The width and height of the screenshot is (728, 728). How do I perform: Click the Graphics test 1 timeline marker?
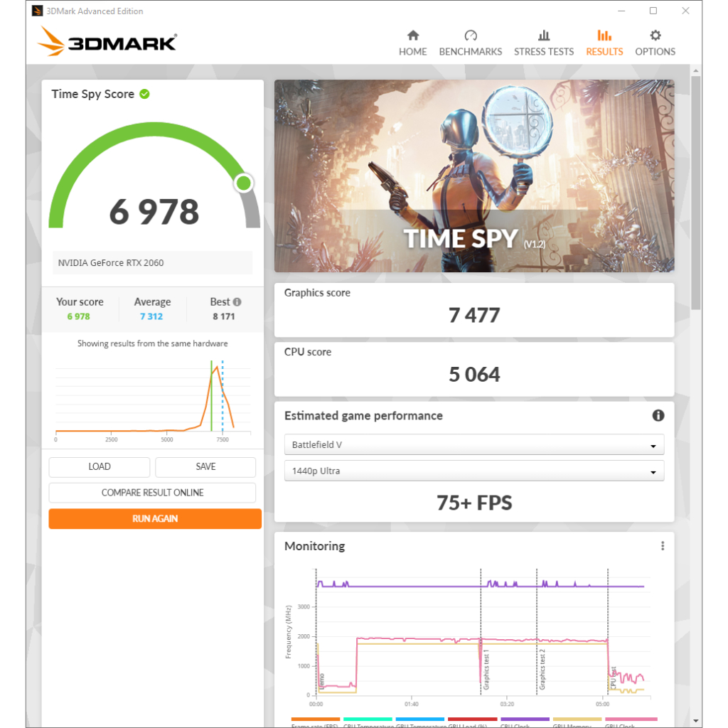(x=486, y=670)
